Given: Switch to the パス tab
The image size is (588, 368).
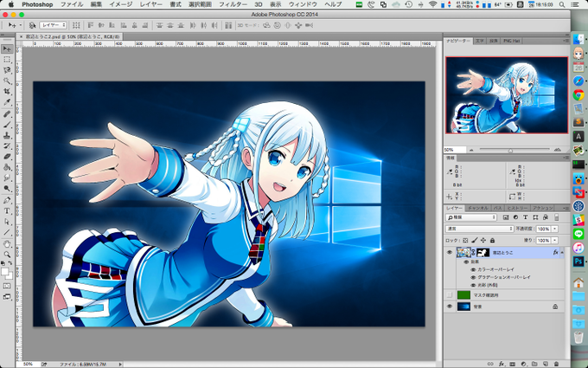Looking at the screenshot, I should (497, 208).
